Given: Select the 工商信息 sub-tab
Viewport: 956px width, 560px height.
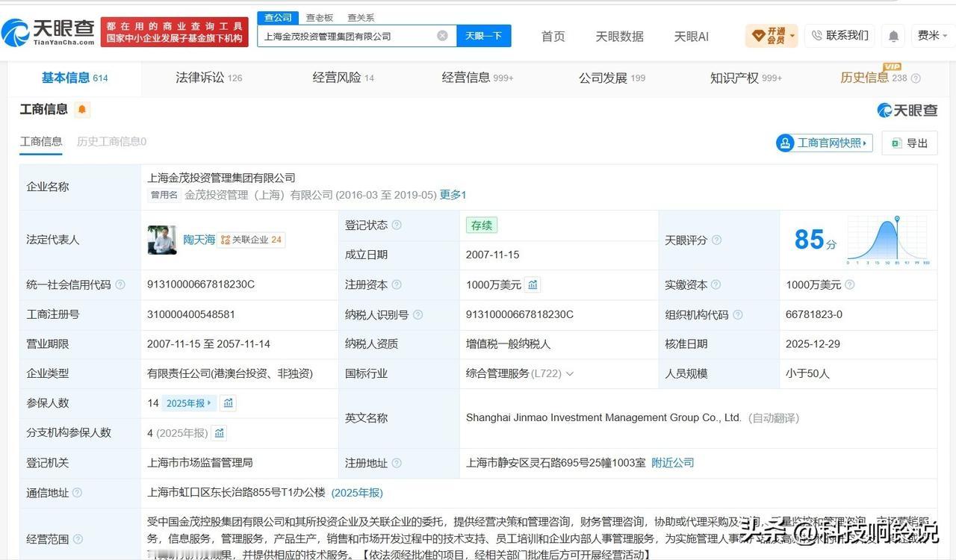Looking at the screenshot, I should click(x=41, y=142).
